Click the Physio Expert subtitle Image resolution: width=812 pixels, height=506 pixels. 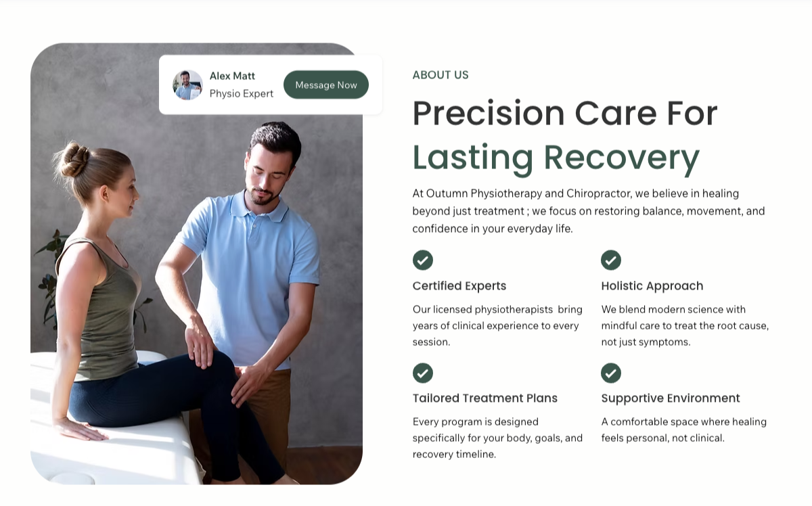pyautogui.click(x=242, y=93)
